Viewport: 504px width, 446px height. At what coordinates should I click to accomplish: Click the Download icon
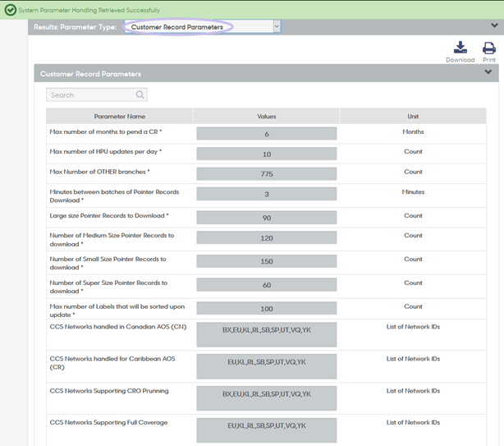click(x=460, y=48)
